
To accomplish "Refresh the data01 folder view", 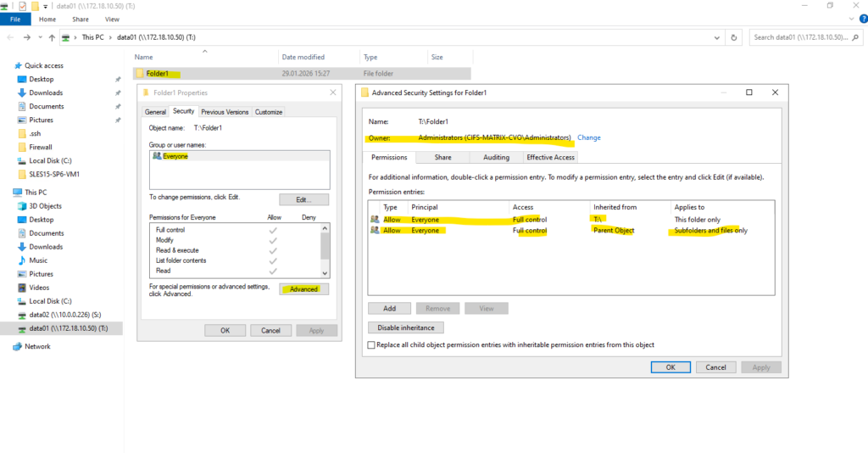I will pyautogui.click(x=734, y=37).
